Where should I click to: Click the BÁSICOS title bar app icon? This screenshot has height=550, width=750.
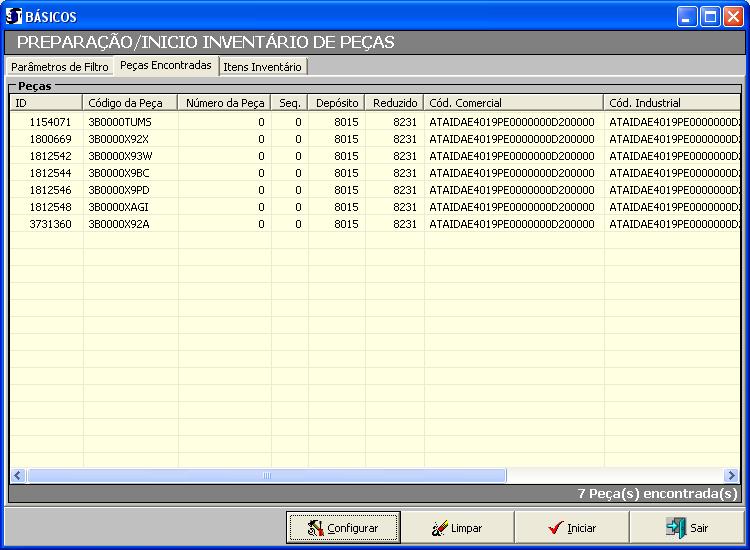coord(14,16)
